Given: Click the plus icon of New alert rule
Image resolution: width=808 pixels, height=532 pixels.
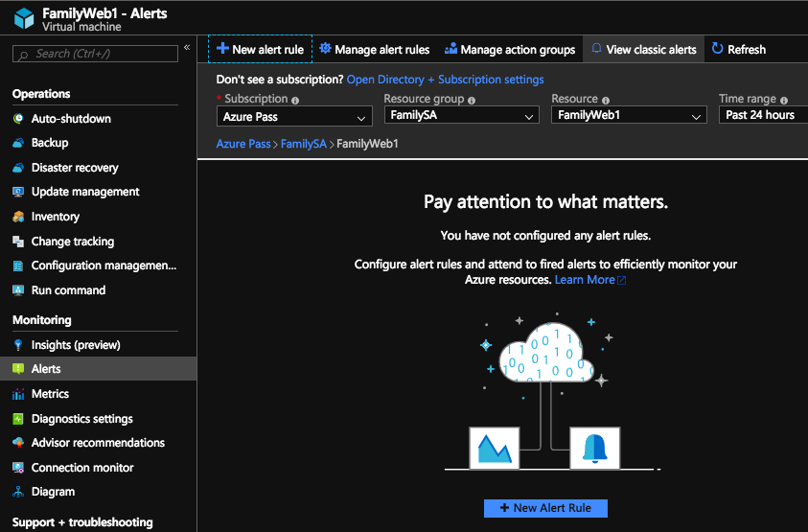Looking at the screenshot, I should (222, 49).
